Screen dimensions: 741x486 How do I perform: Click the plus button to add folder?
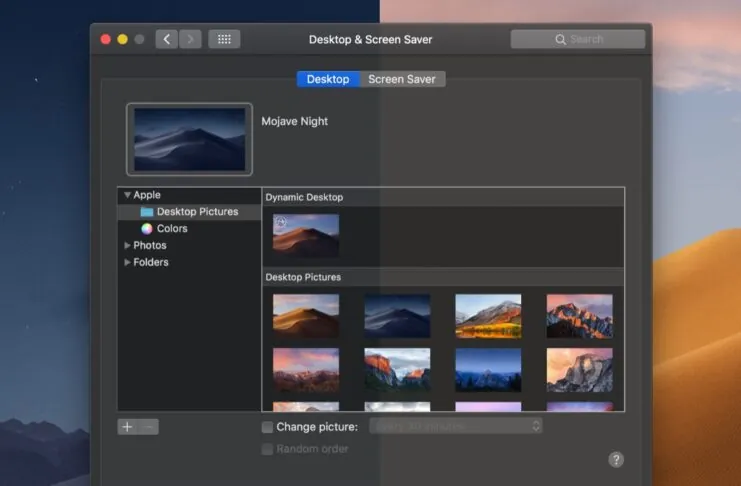127,427
